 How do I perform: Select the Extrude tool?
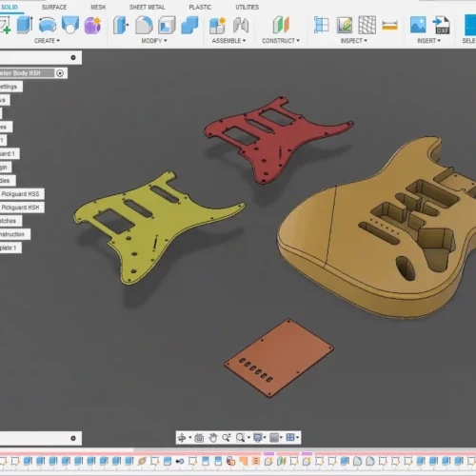click(x=25, y=25)
